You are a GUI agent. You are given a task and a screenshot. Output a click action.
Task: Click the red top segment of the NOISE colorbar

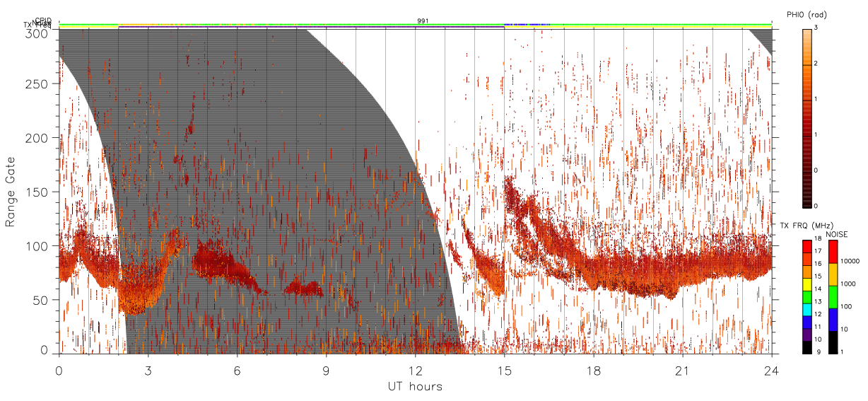pos(832,252)
